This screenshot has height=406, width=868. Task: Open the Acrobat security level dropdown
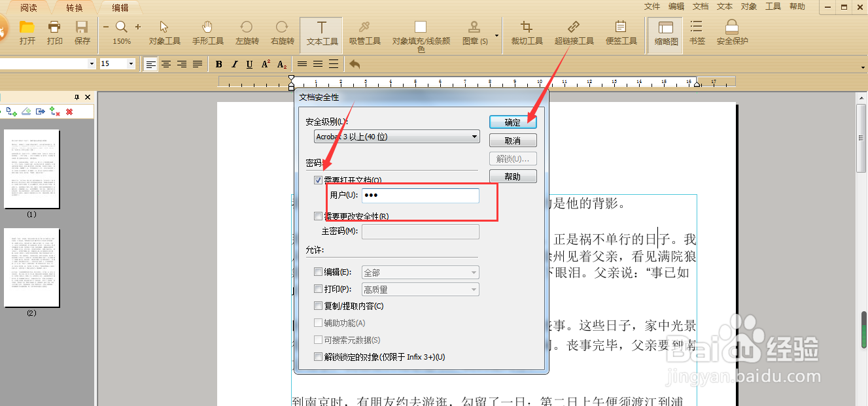pos(476,136)
